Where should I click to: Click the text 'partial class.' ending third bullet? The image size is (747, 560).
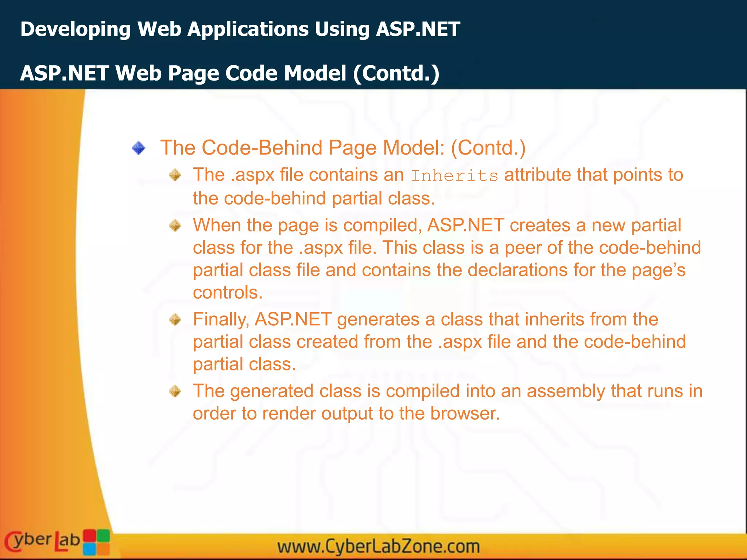pos(244,364)
